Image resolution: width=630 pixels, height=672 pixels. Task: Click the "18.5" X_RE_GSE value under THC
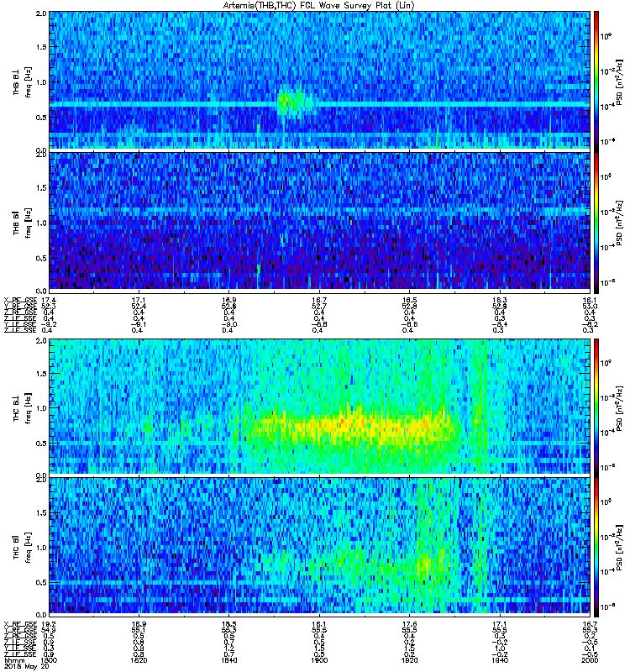[x=228, y=624]
